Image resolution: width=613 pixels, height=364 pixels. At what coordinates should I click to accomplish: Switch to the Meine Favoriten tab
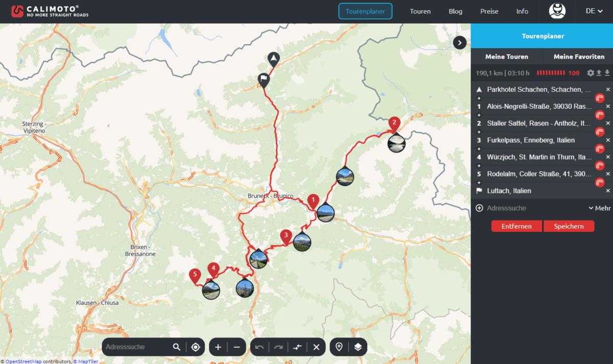[578, 57]
